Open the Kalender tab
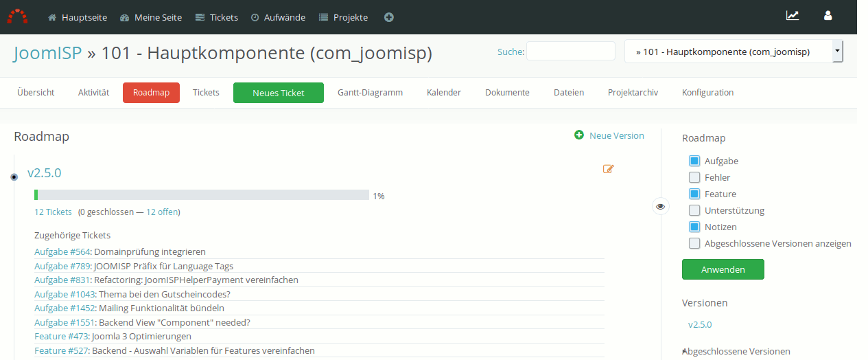Screen dimensions: 868x360 (x=444, y=92)
